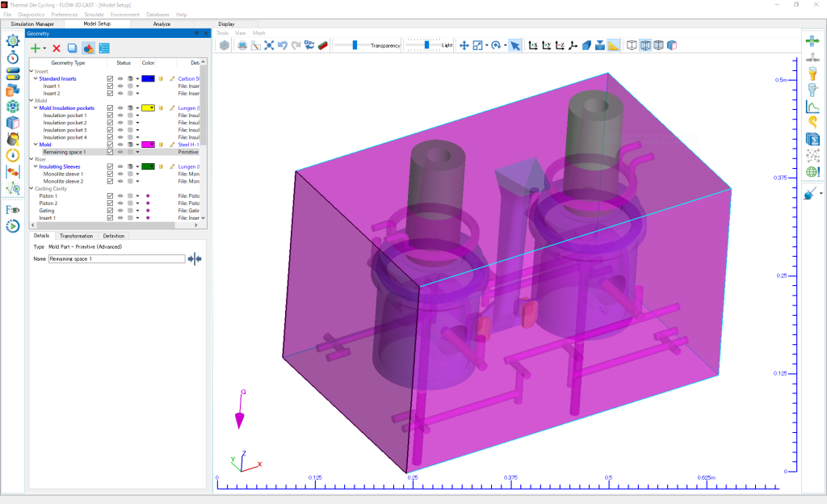Collapse the Mold Insulation pockets group
Screen dimensions: 827x504
click(36, 107)
